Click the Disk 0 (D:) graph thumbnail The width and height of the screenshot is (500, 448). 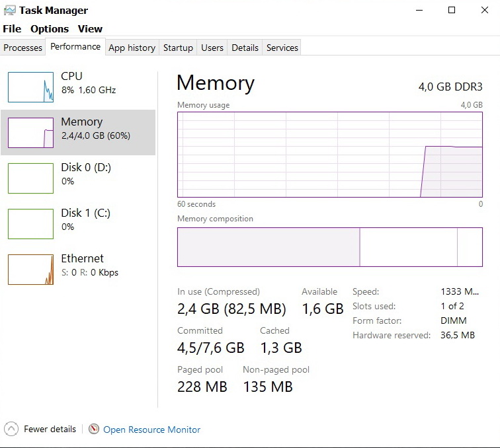[x=30, y=178]
